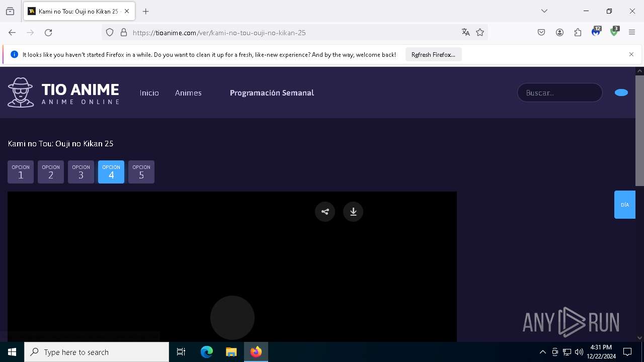The height and width of the screenshot is (362, 644).
Task: Open File Explorer from the taskbar
Action: pyautogui.click(x=231, y=352)
